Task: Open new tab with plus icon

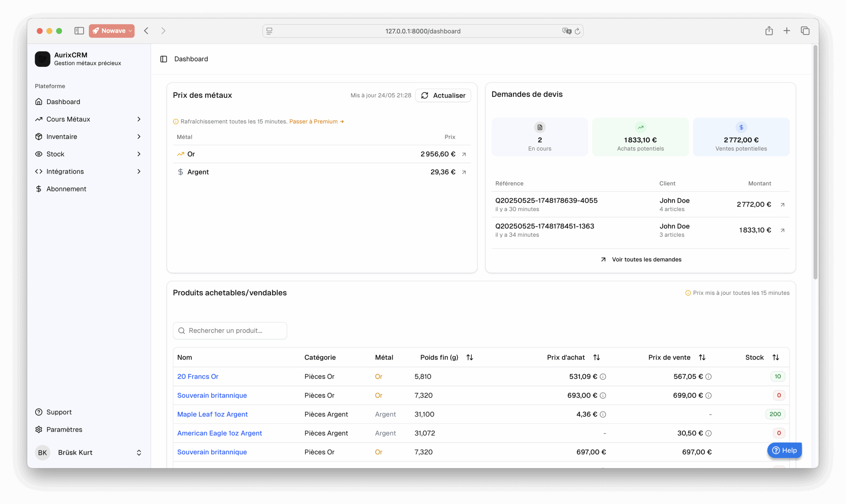Action: pos(787,31)
